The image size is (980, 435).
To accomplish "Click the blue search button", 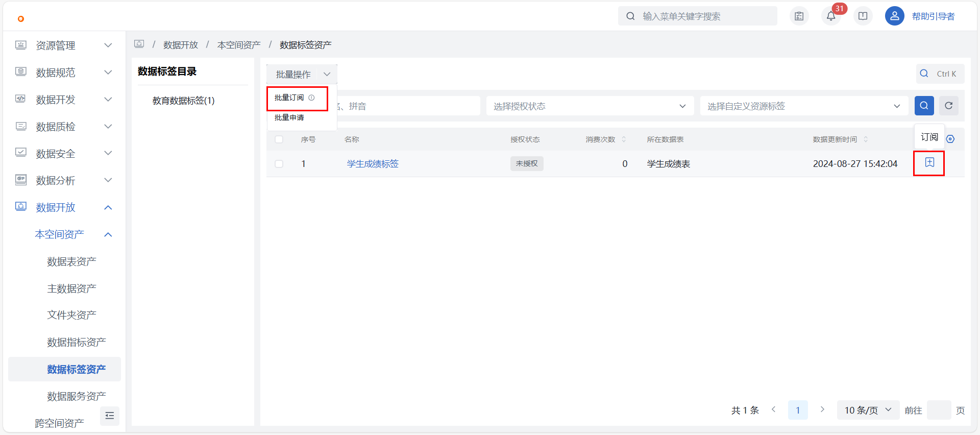I will (924, 106).
